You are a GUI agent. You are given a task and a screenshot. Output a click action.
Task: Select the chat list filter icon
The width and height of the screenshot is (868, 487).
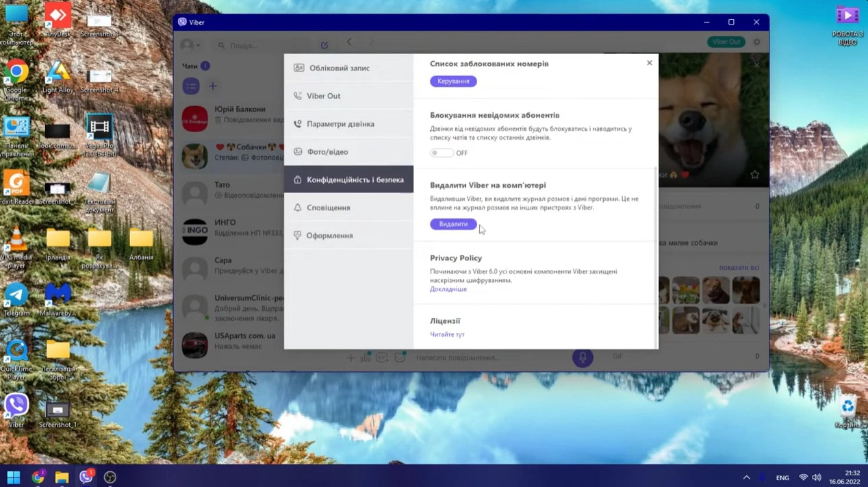click(191, 86)
